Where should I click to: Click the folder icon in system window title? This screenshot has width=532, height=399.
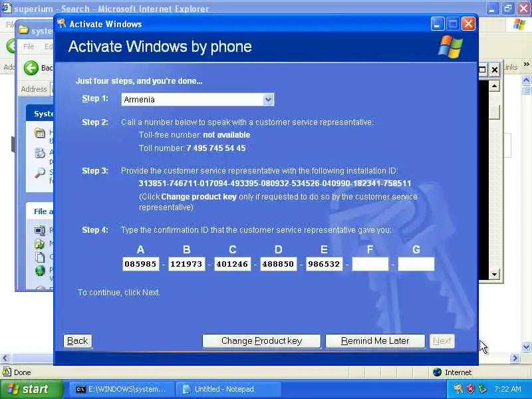coord(24,31)
